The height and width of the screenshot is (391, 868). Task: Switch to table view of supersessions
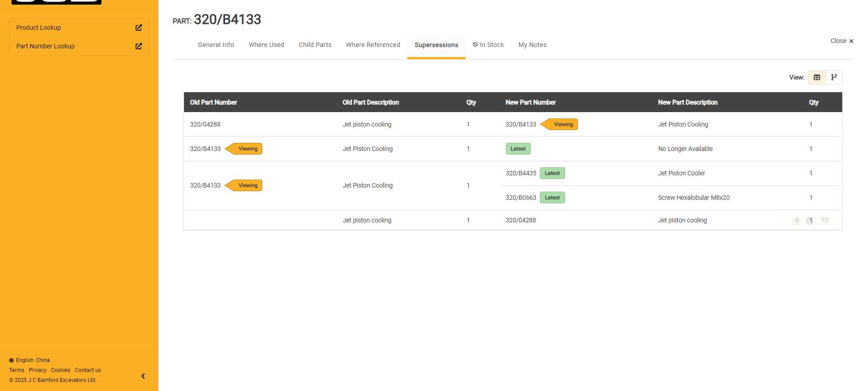point(816,77)
